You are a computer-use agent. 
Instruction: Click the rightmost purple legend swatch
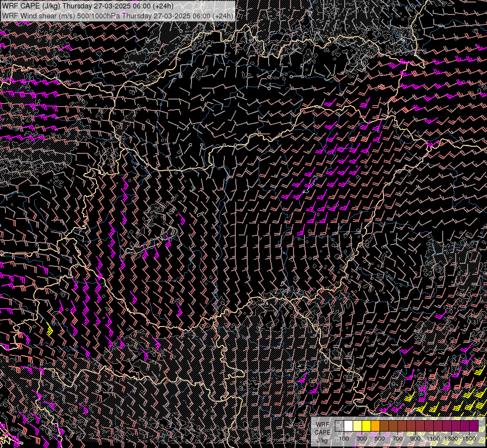[474, 426]
